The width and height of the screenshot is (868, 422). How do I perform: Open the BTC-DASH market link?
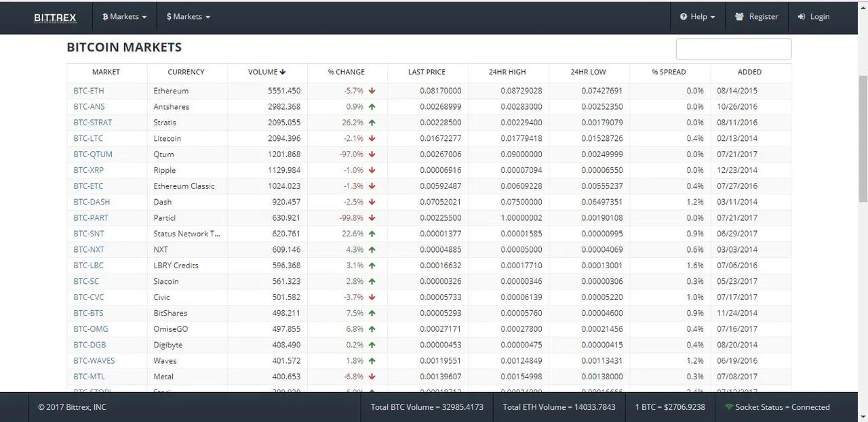click(x=92, y=202)
